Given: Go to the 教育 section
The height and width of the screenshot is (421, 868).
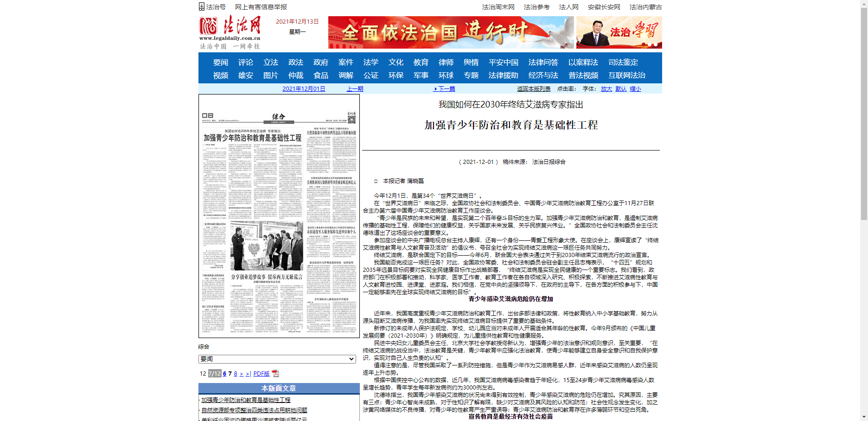Looking at the screenshot, I should 421,62.
